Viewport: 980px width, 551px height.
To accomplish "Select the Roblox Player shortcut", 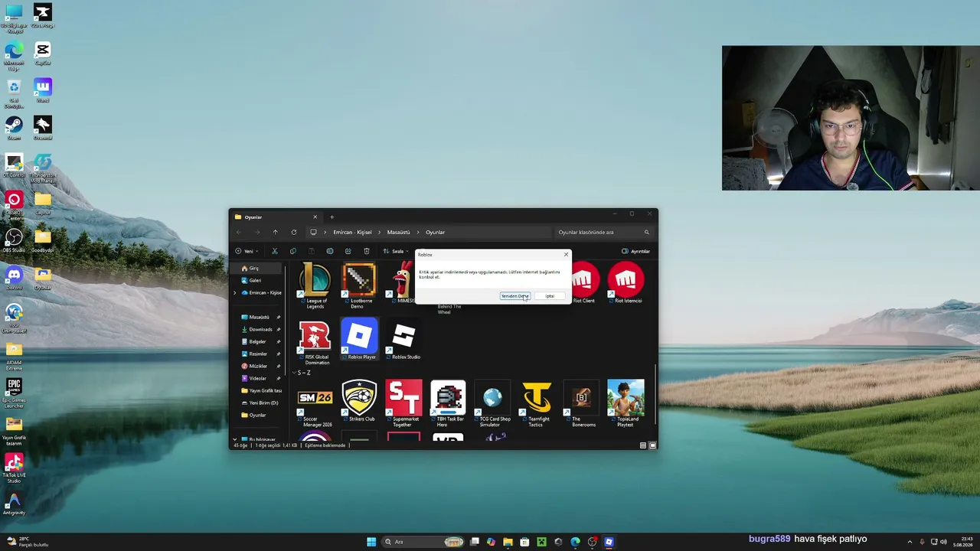I will point(360,340).
